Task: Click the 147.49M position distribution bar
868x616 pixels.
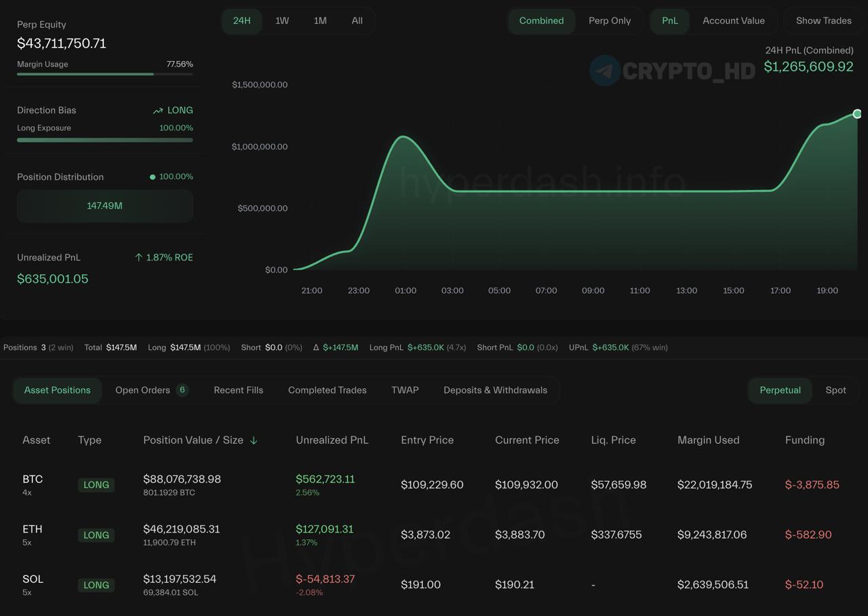Action: click(104, 206)
